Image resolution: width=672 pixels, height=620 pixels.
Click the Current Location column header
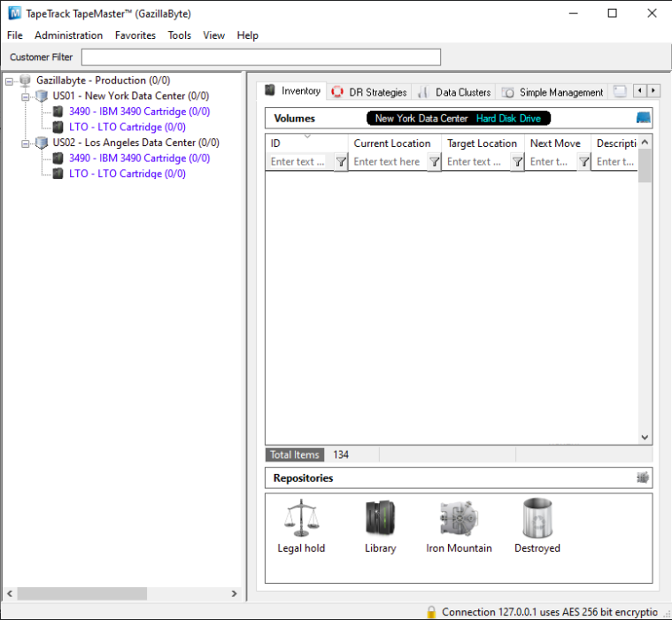(x=392, y=143)
